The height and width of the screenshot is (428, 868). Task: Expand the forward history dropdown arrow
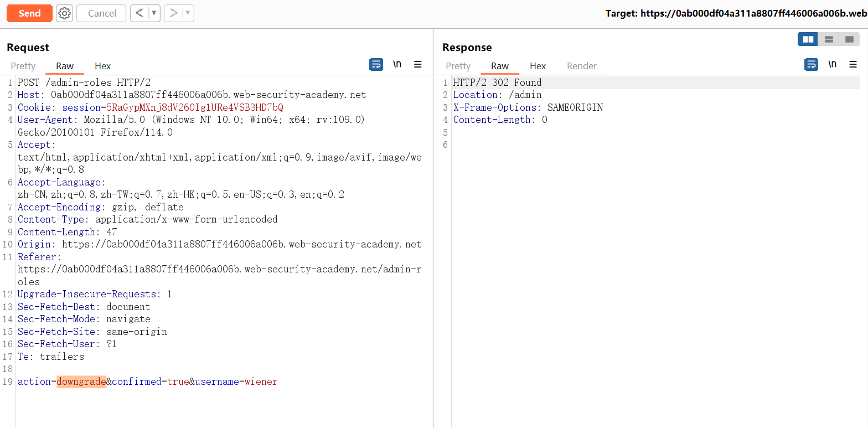[188, 13]
